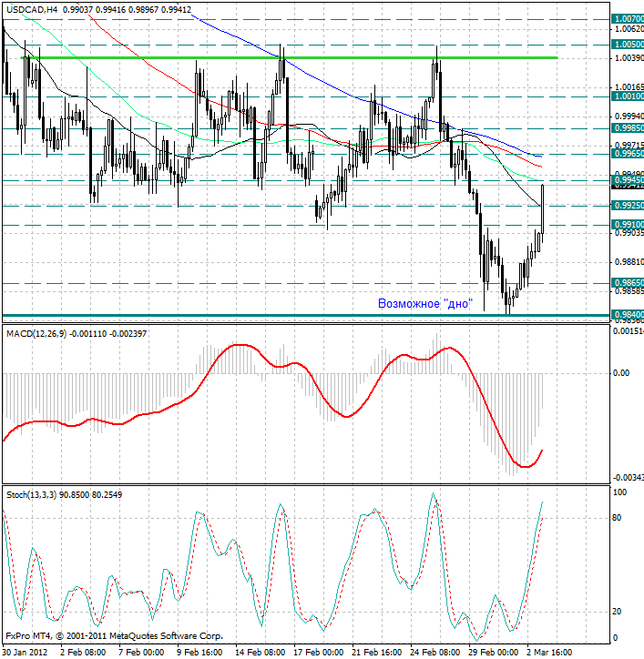The width and height of the screenshot is (644, 659).
Task: Select the 0.99850 price level tag
Action: pos(627,128)
